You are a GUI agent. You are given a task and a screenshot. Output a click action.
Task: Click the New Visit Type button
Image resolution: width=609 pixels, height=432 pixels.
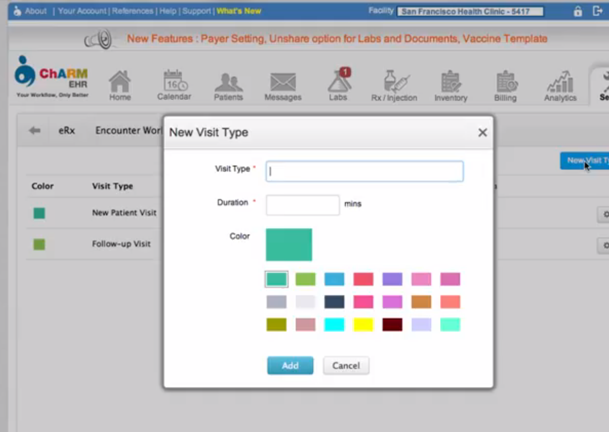pos(584,160)
